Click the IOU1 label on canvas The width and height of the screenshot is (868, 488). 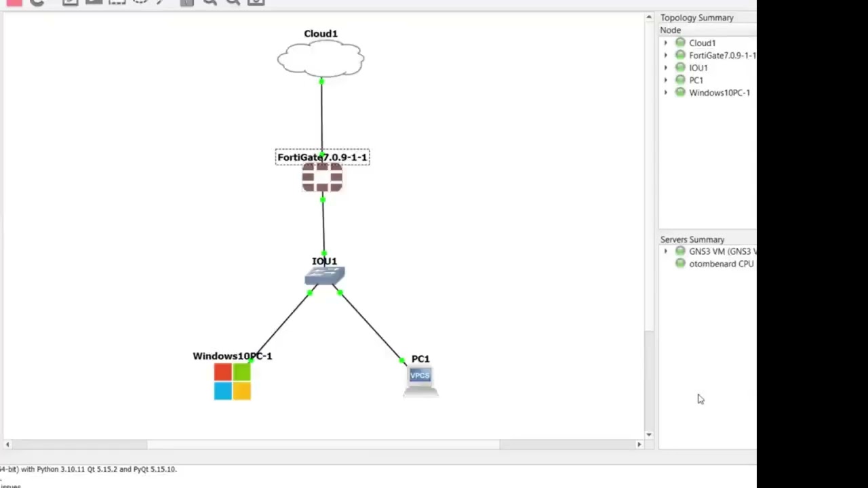(x=324, y=261)
